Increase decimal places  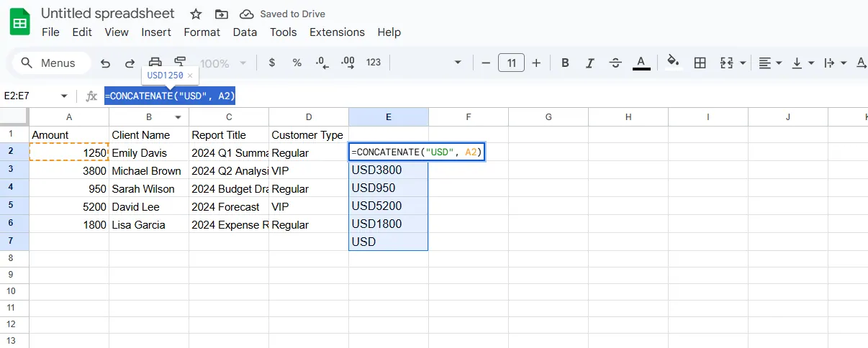tap(347, 63)
